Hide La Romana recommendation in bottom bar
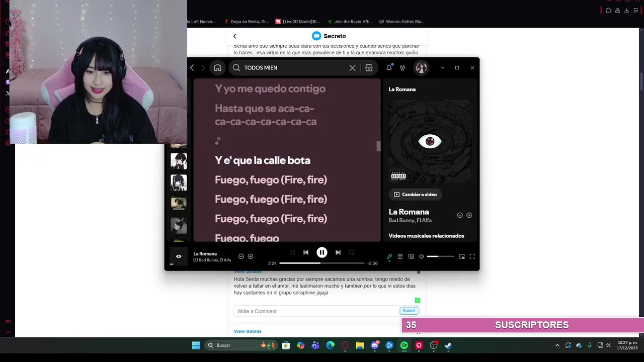Screen dimensions: 644x362 coord(241,256)
